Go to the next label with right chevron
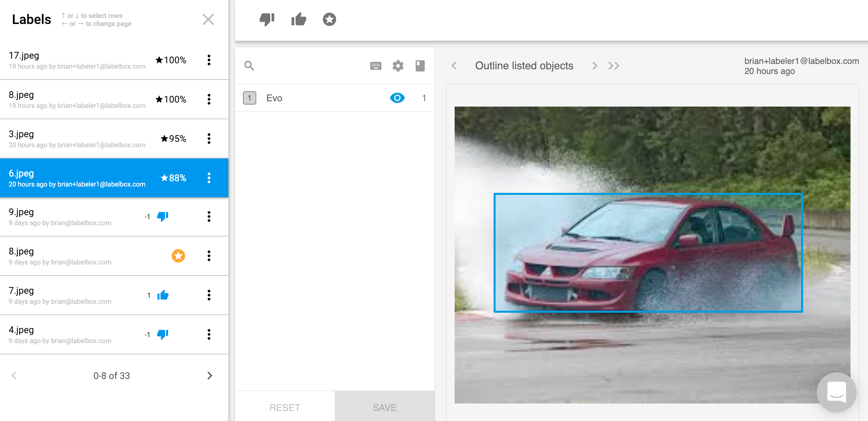This screenshot has width=868, height=421. click(x=595, y=65)
